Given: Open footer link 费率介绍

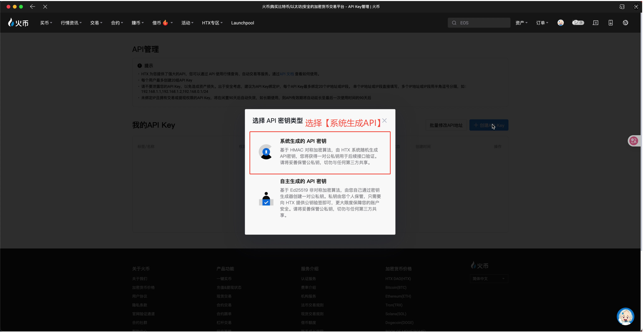Looking at the screenshot, I should tap(308, 287).
